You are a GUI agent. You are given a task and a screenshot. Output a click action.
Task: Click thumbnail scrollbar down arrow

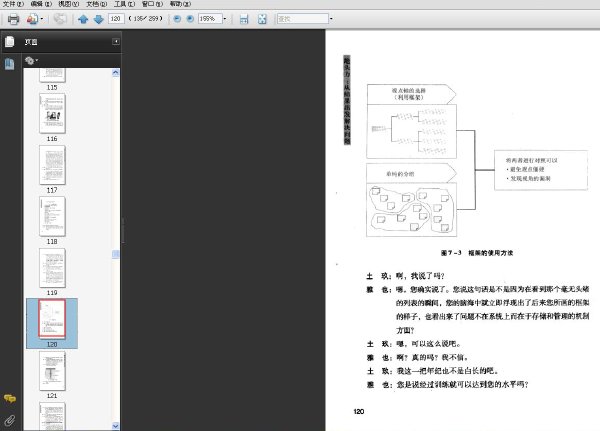point(116,426)
